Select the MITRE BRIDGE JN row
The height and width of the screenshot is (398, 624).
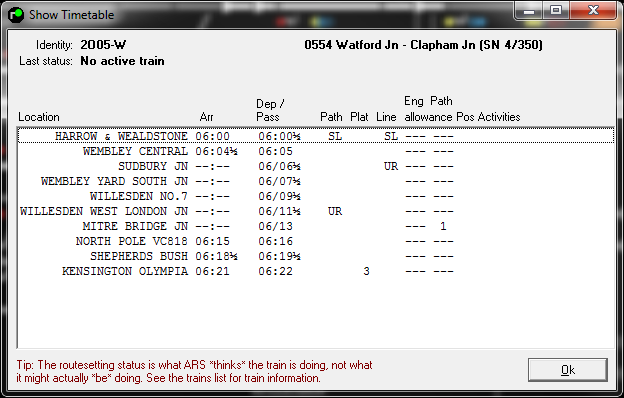click(316, 226)
